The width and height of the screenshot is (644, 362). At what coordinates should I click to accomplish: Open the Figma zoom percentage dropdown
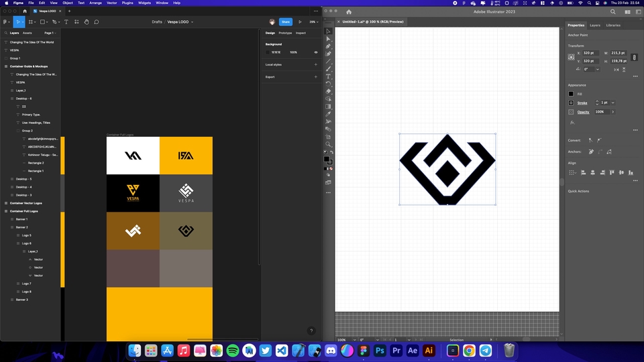(314, 21)
